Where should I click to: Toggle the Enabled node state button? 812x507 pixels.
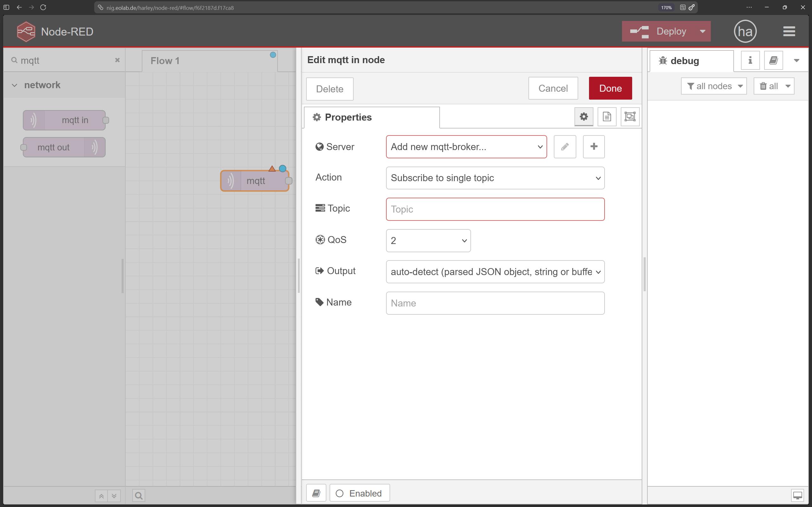(x=360, y=493)
